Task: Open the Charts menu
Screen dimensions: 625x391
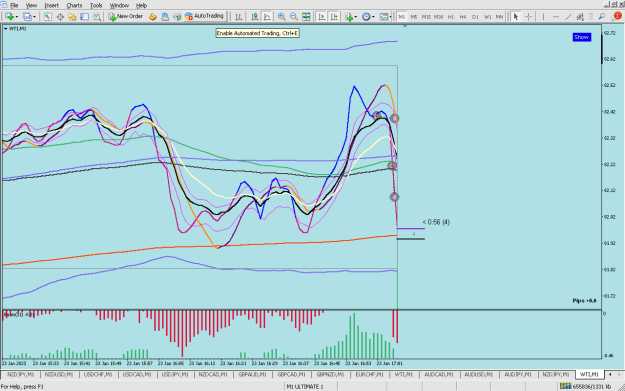Action: [74, 5]
